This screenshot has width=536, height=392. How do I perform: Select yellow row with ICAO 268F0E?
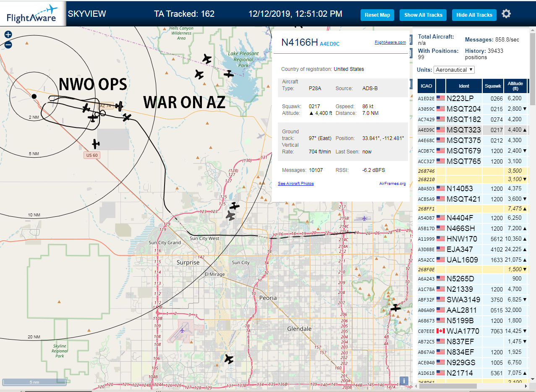pos(473,270)
